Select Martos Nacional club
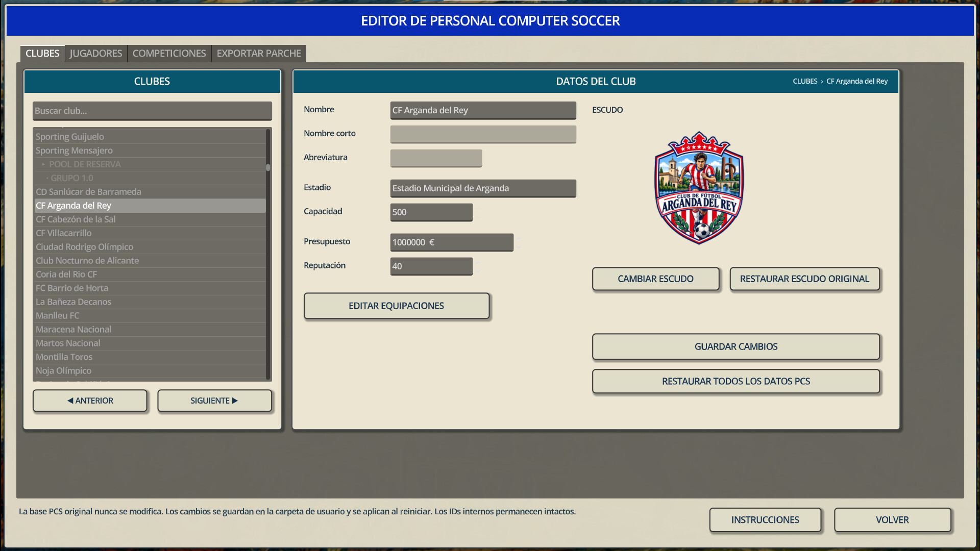The height and width of the screenshot is (551, 980). 150,343
